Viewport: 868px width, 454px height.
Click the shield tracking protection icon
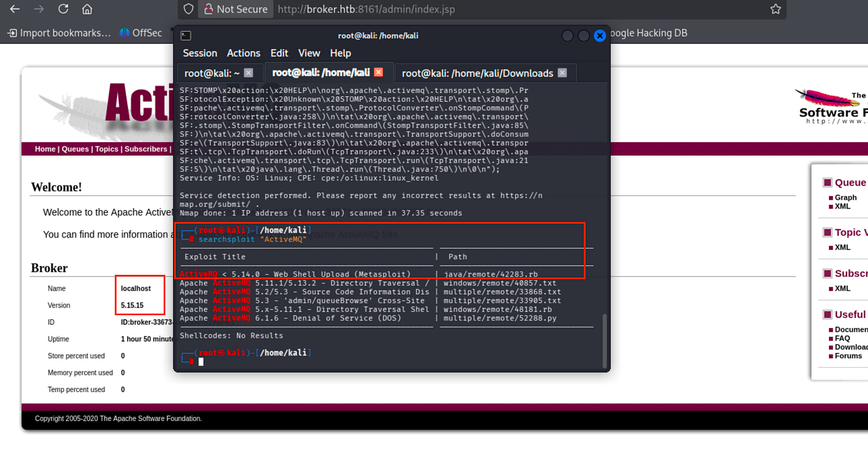click(x=188, y=9)
